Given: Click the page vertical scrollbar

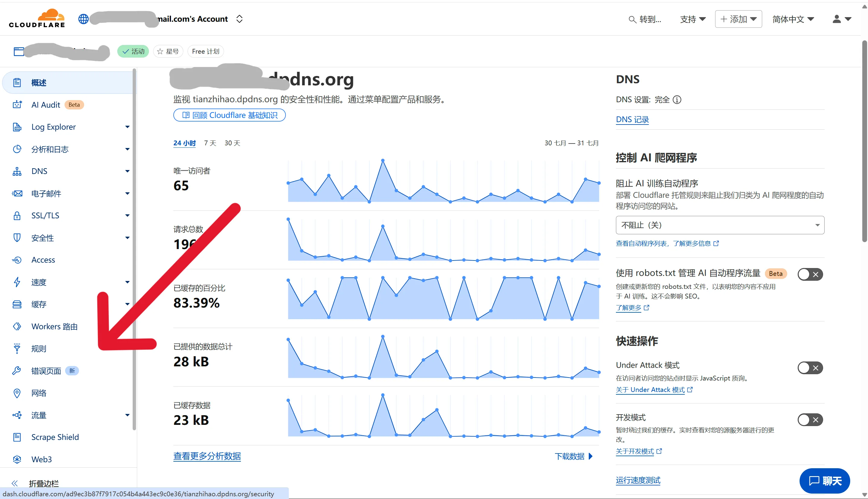Looking at the screenshot, I should pos(864,141).
